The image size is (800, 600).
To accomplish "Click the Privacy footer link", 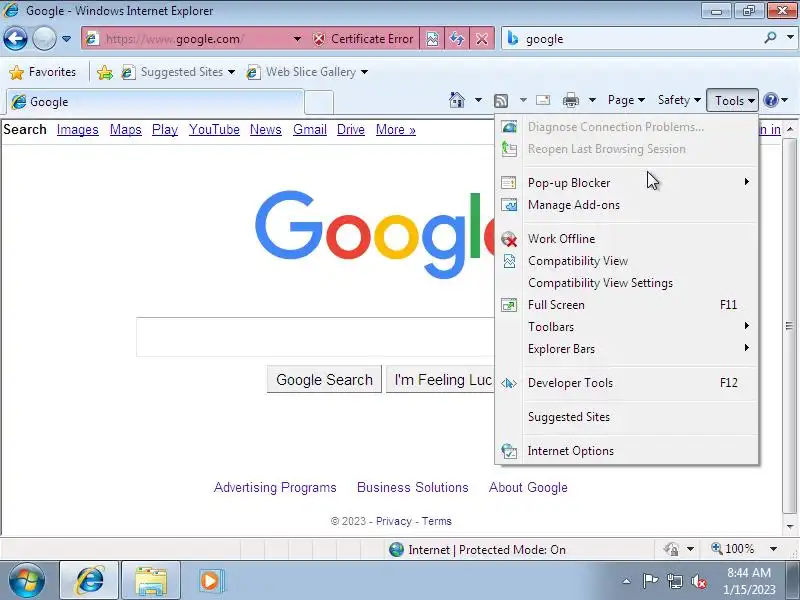I will pos(394,521).
